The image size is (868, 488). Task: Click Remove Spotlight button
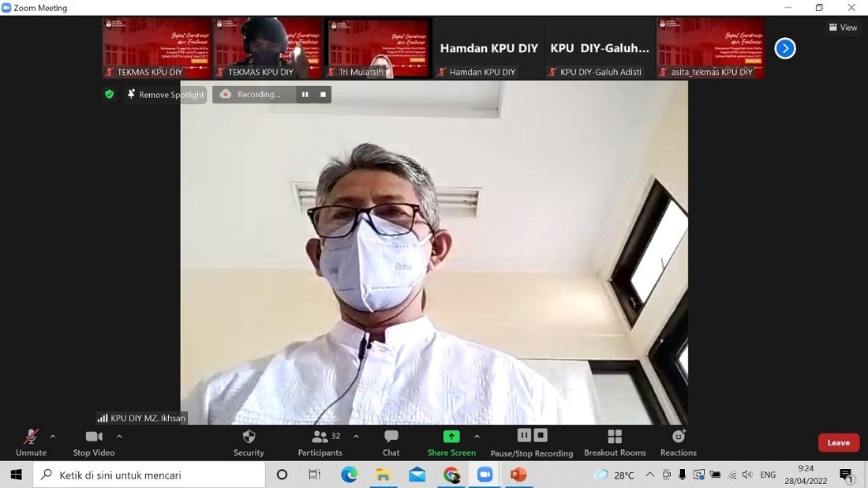(165, 95)
